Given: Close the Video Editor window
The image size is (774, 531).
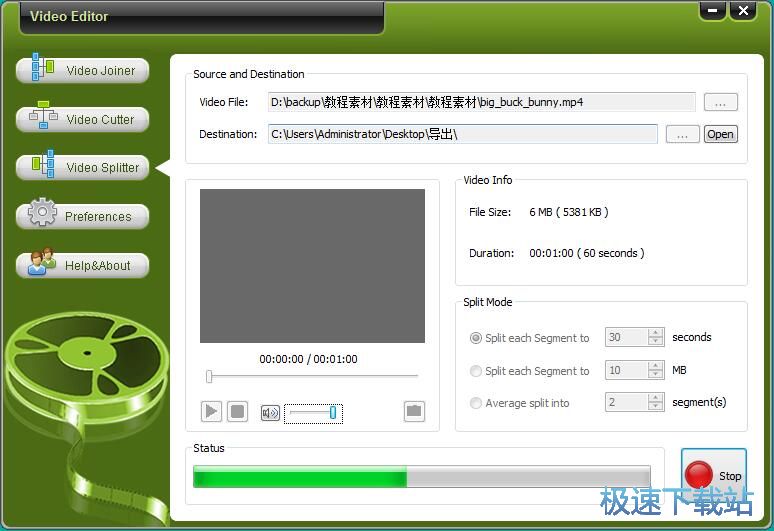Looking at the screenshot, I should coord(743,10).
